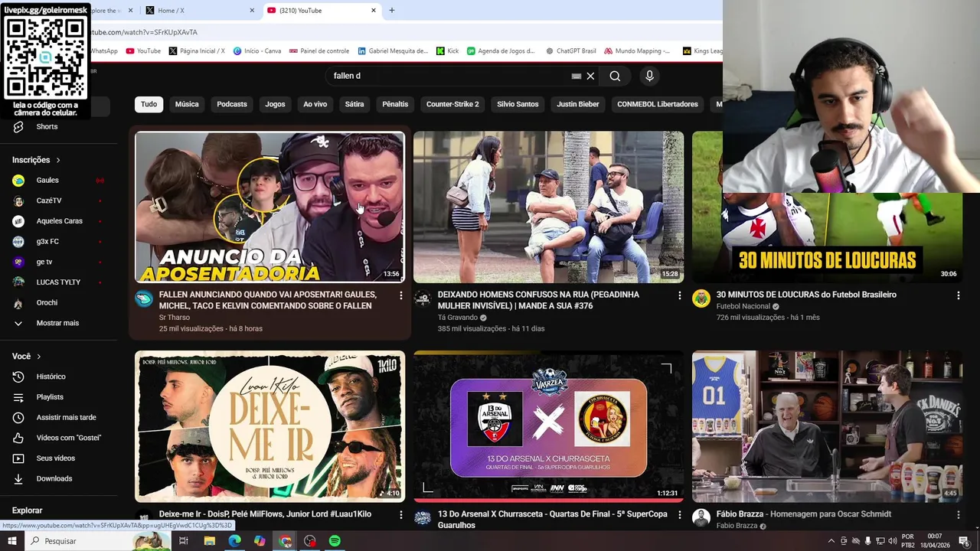
Task: Open Sr Tharso channel avatar
Action: pos(144,298)
